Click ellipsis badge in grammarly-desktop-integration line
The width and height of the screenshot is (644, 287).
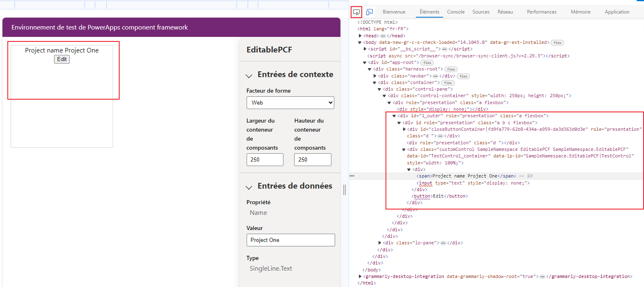click(x=542, y=277)
